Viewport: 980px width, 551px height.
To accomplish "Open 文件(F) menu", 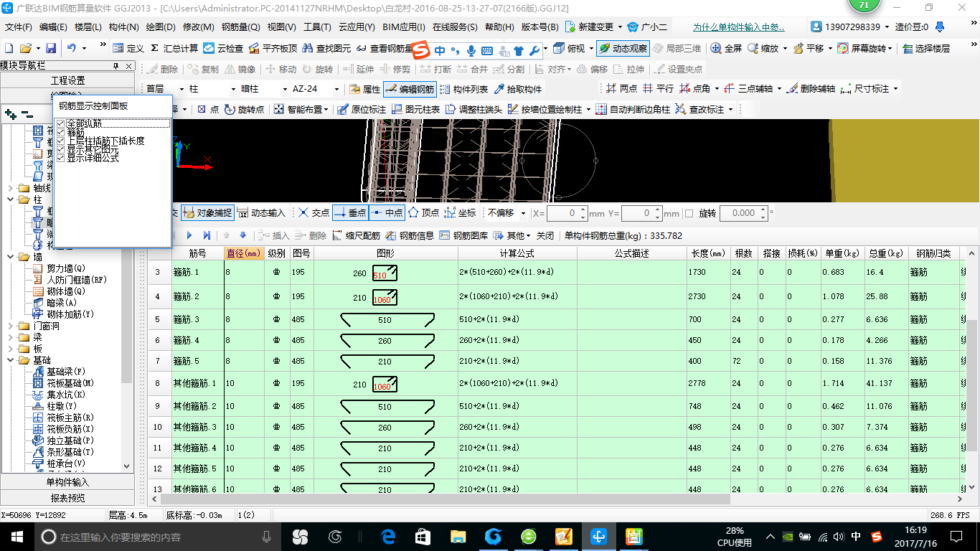I will [19, 27].
